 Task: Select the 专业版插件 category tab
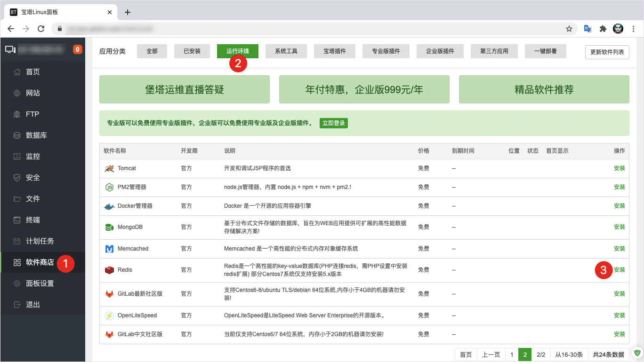coord(386,51)
